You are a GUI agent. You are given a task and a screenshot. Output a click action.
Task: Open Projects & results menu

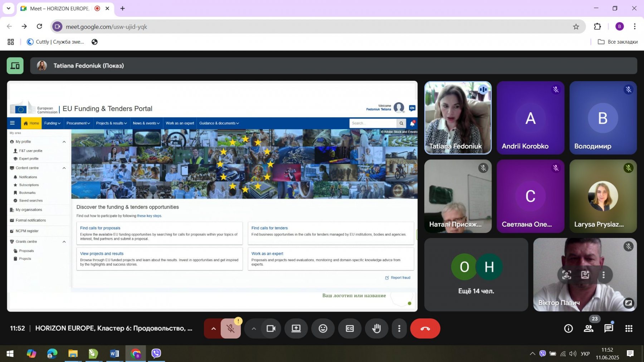pos(111,123)
